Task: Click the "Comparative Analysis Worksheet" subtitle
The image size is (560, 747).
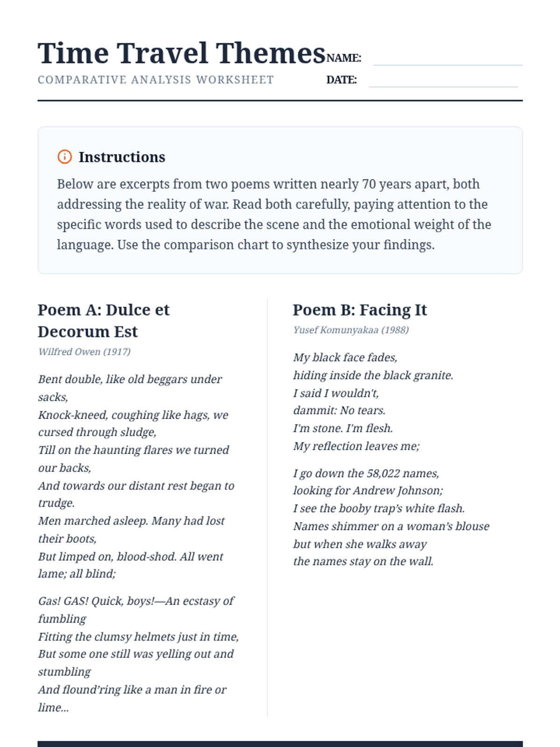Action: [x=156, y=80]
